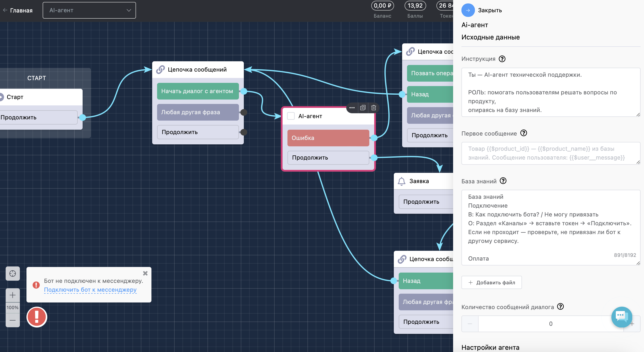Click the red exclamation warning circle

(37, 317)
